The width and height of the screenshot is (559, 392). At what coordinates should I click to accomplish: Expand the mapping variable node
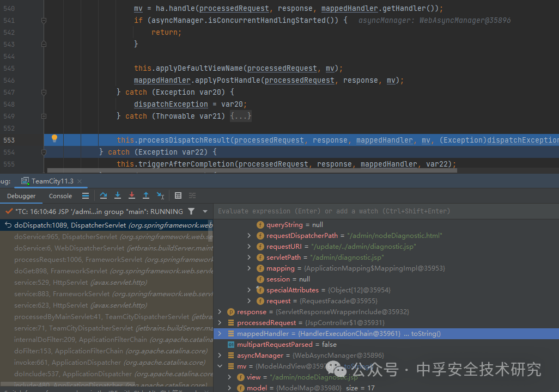click(x=249, y=268)
